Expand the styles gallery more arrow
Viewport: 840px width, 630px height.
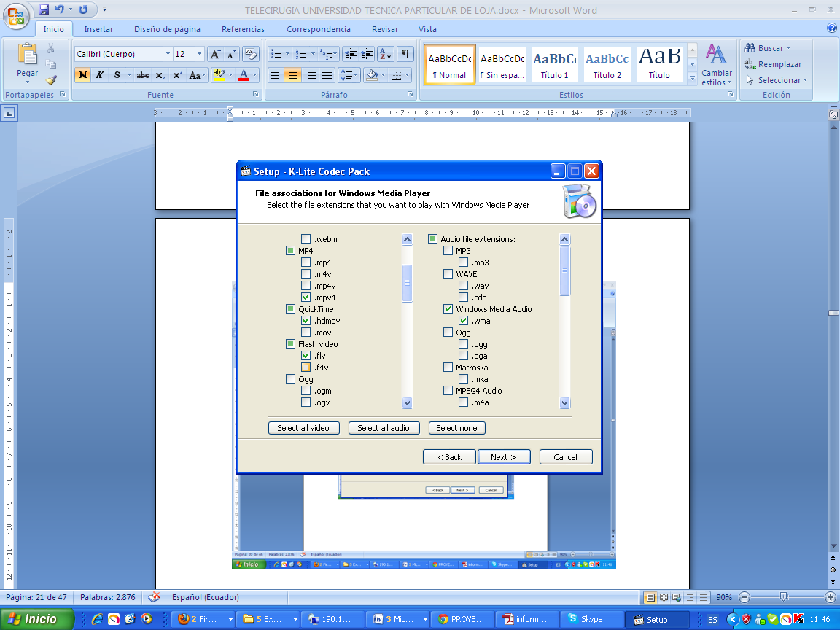pos(691,78)
